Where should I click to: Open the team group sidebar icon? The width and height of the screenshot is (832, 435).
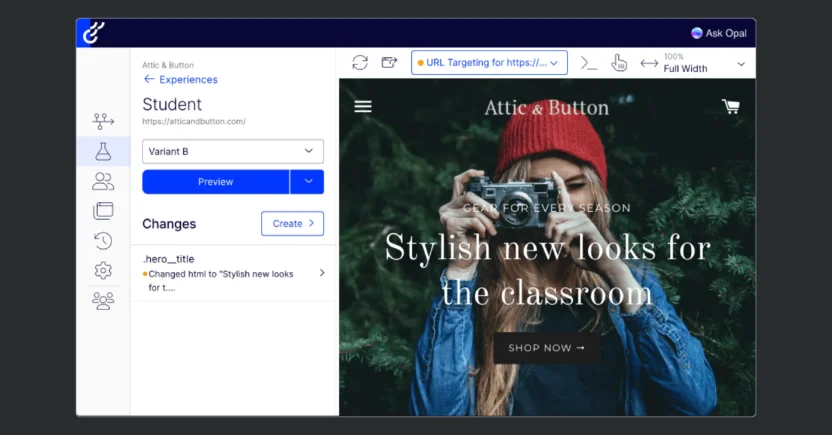103,301
